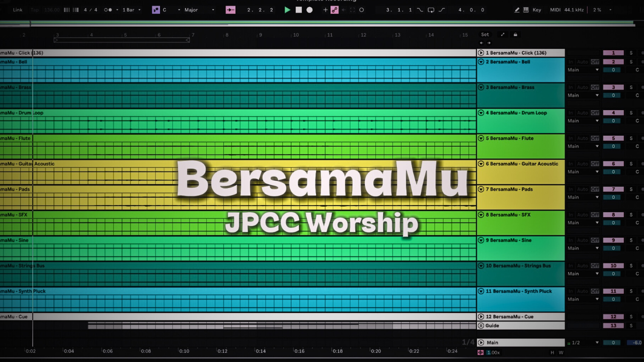Click the Set locator button
This screenshot has width=644, height=362.
485,35
